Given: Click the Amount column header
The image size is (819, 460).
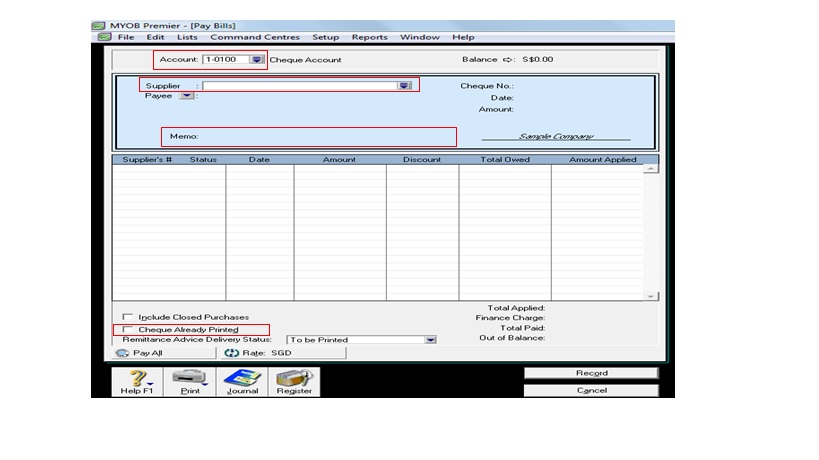Looking at the screenshot, I should (x=339, y=159).
